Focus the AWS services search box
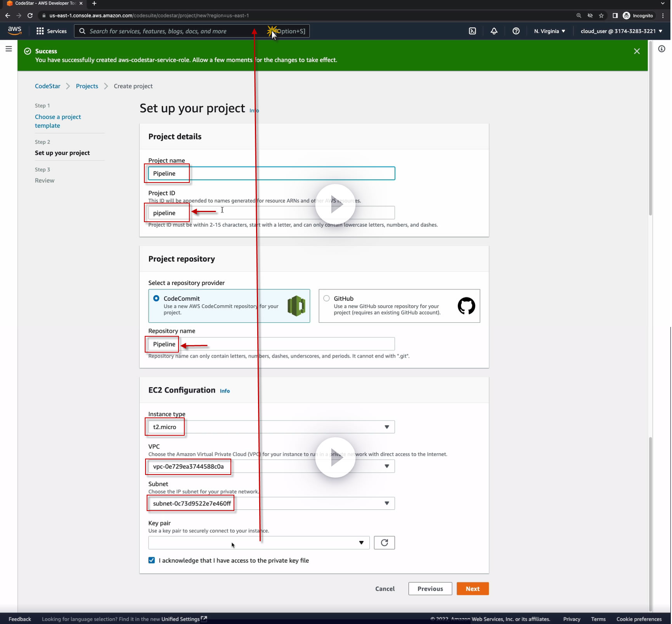This screenshot has height=624, width=672. click(x=192, y=31)
